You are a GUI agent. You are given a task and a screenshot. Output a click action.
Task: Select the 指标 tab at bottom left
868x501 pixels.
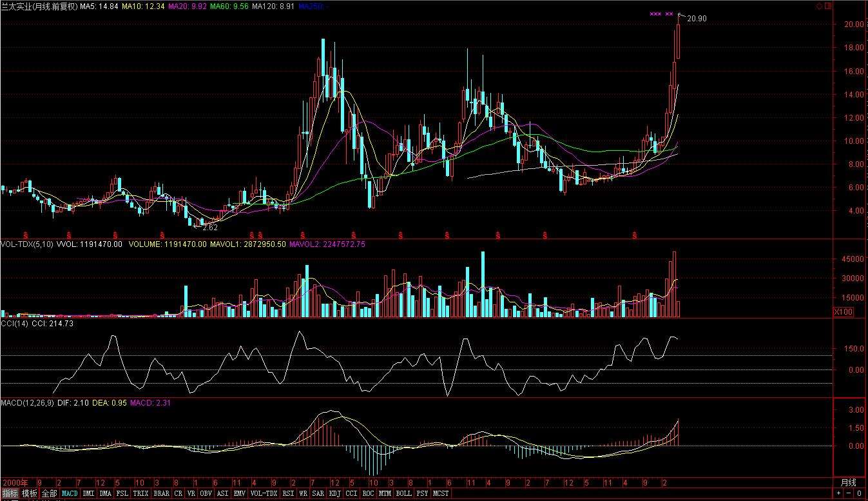[10, 493]
